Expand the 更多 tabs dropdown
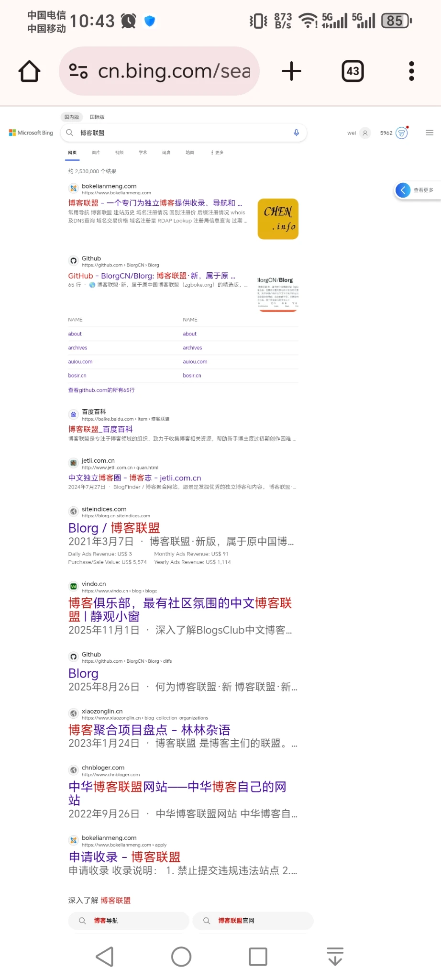This screenshot has width=441, height=980. (x=217, y=153)
